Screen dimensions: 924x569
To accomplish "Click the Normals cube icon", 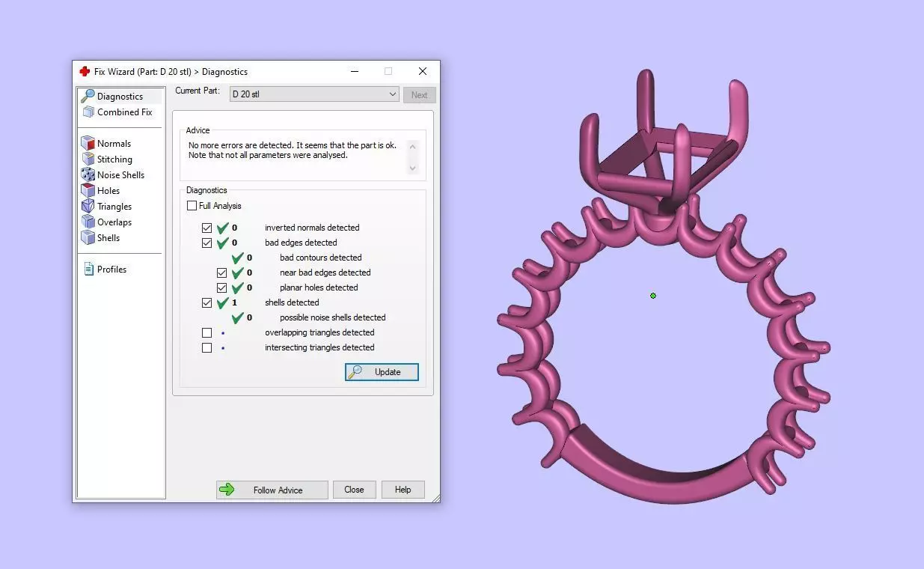I will click(x=88, y=144).
